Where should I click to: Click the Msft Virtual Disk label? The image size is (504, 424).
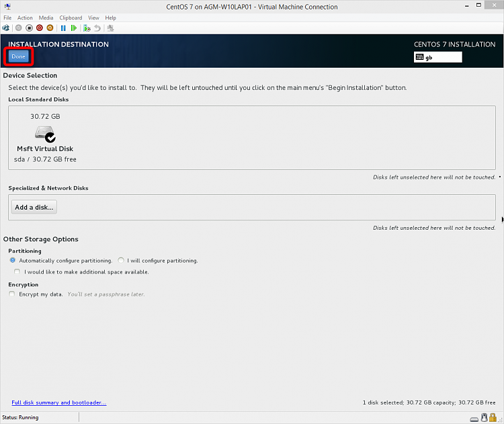pyautogui.click(x=45, y=149)
